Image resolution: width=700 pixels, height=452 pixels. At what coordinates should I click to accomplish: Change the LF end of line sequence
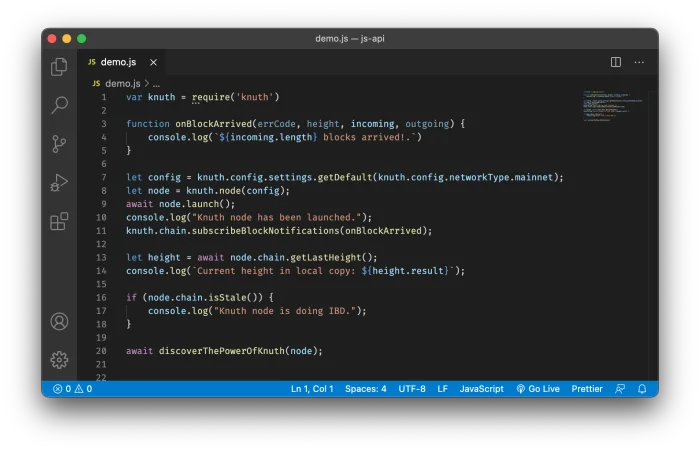442,389
